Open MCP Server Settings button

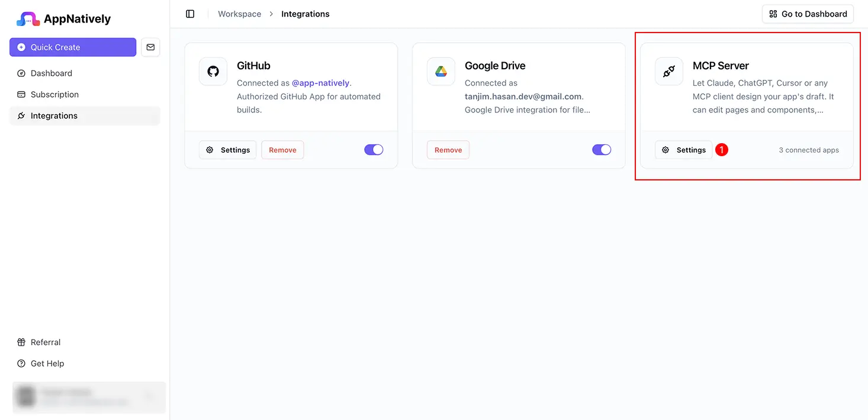(684, 150)
